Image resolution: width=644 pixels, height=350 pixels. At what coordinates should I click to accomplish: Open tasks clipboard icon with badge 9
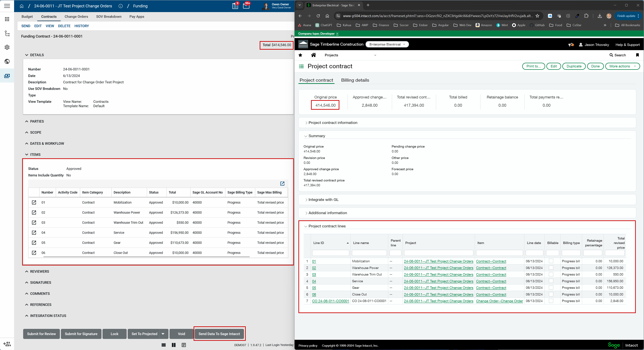(x=235, y=6)
